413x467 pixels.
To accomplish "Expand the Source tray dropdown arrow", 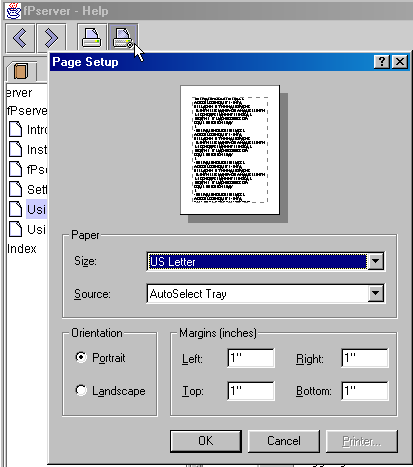I will (375, 293).
